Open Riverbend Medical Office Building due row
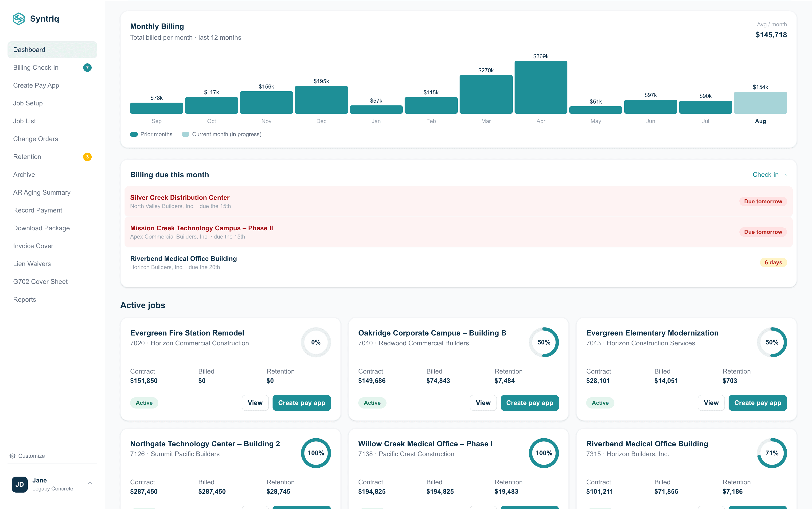The image size is (812, 509). [x=458, y=262]
